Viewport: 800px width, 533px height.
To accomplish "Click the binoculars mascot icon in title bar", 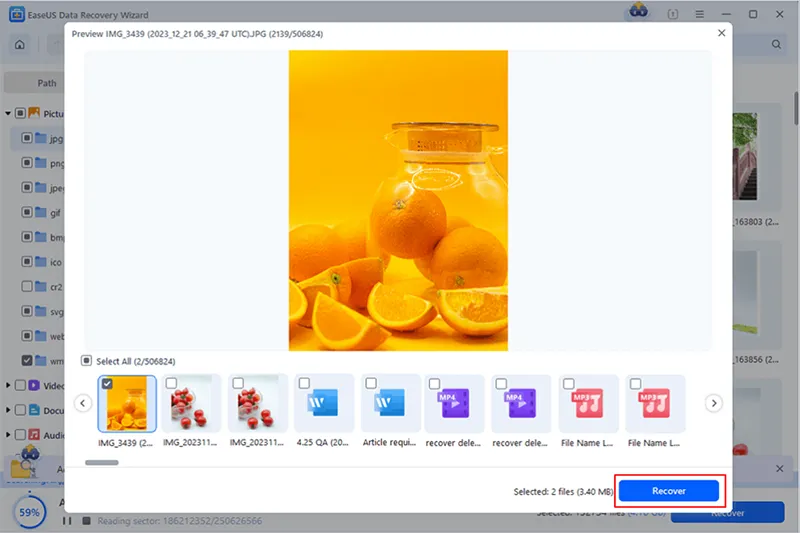I will [638, 11].
